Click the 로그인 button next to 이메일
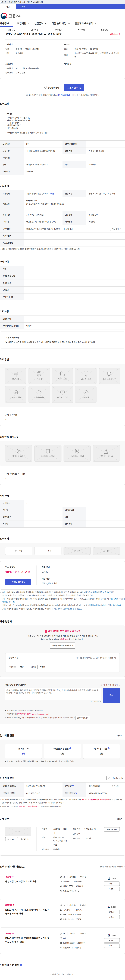The width and height of the screenshot is (125, 980). tap(43, 667)
